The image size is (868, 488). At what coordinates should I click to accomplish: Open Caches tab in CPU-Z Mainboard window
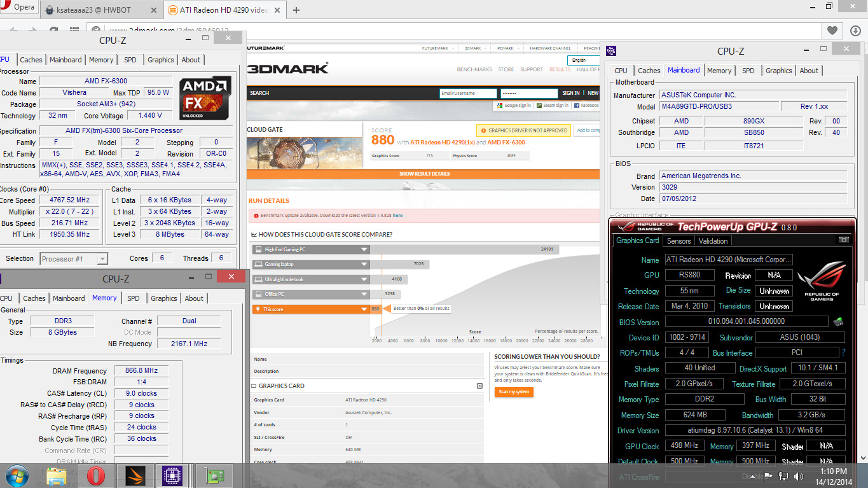[x=649, y=71]
